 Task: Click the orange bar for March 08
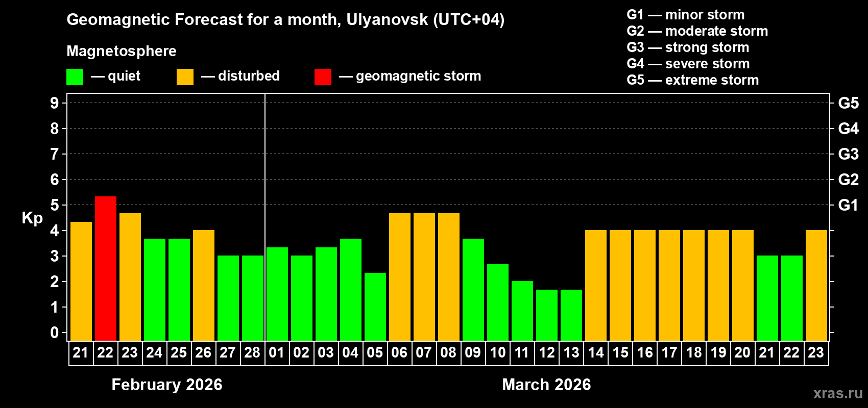pyautogui.click(x=449, y=277)
